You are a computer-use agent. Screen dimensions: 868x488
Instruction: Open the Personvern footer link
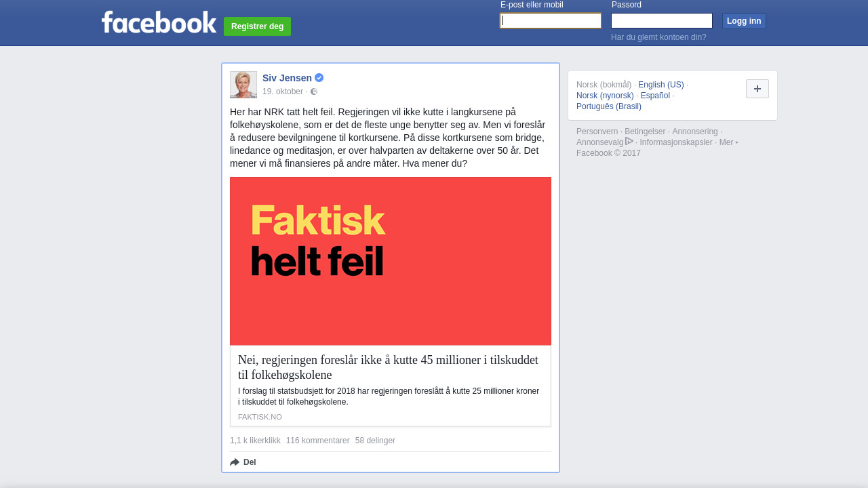597,131
